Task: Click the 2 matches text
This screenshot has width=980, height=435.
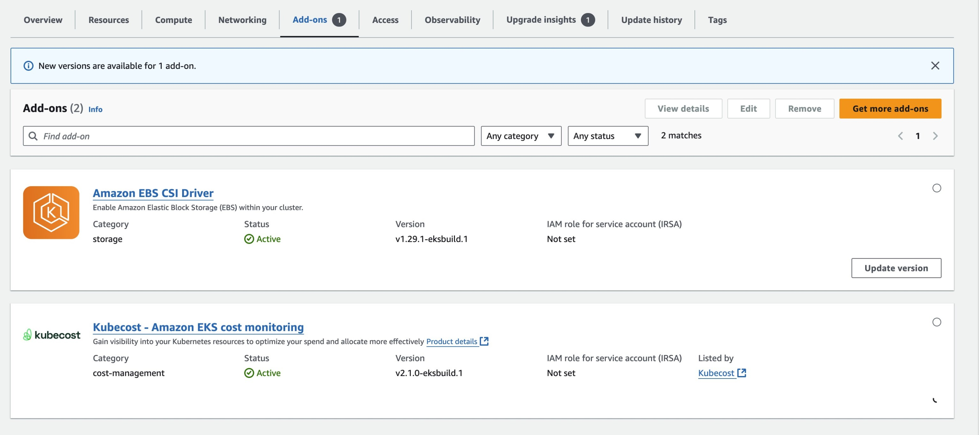Action: pos(680,135)
